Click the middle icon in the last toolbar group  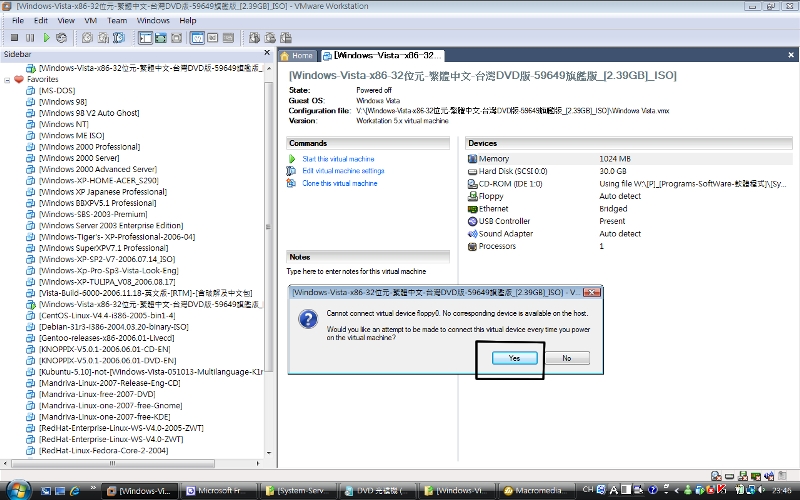[270, 38]
